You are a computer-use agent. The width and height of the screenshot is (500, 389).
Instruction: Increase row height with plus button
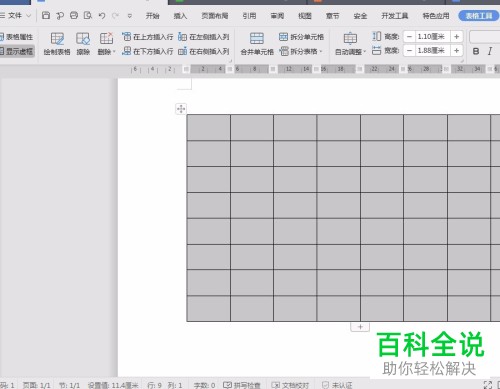(x=457, y=36)
